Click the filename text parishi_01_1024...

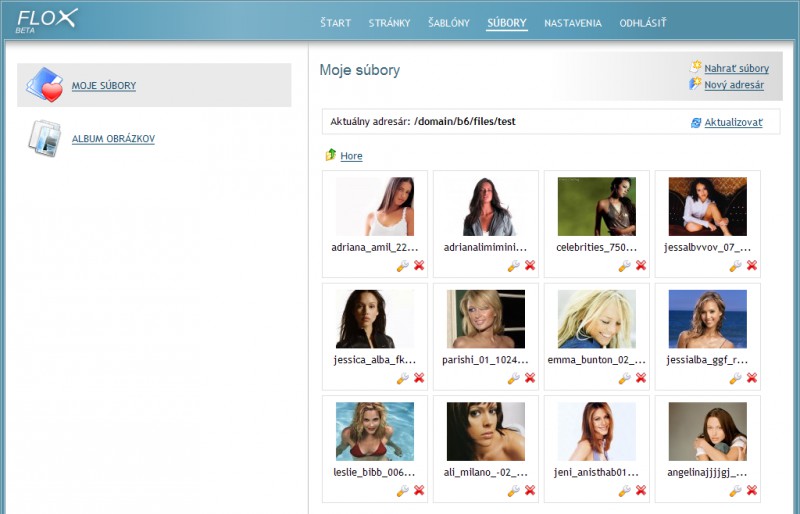coord(485,360)
